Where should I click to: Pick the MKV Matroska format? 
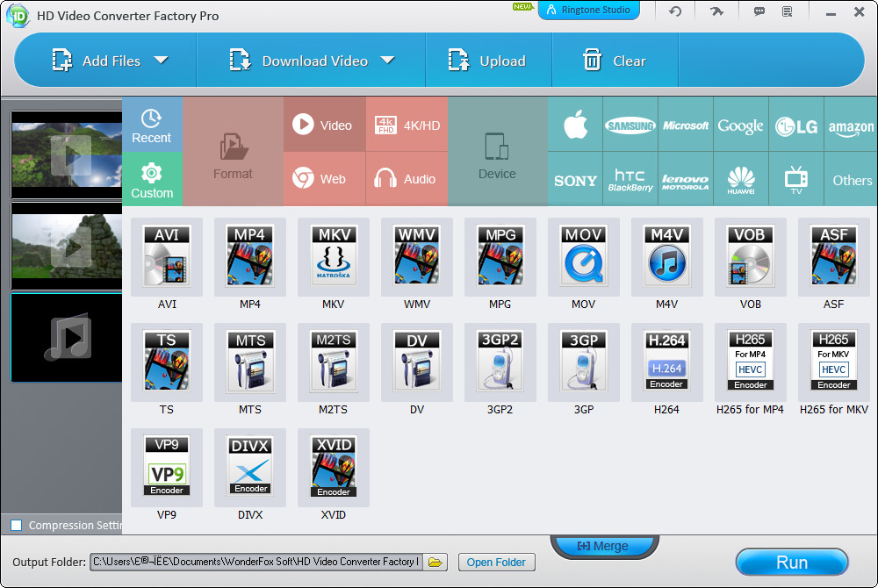tap(333, 257)
